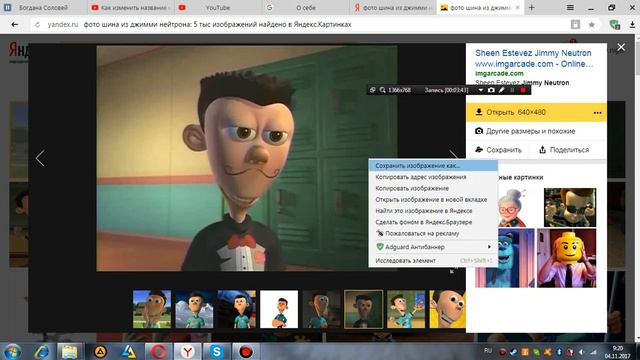Take a snapshot with the recorder camera icon
This screenshot has height=360, width=640.
pyautogui.click(x=491, y=90)
